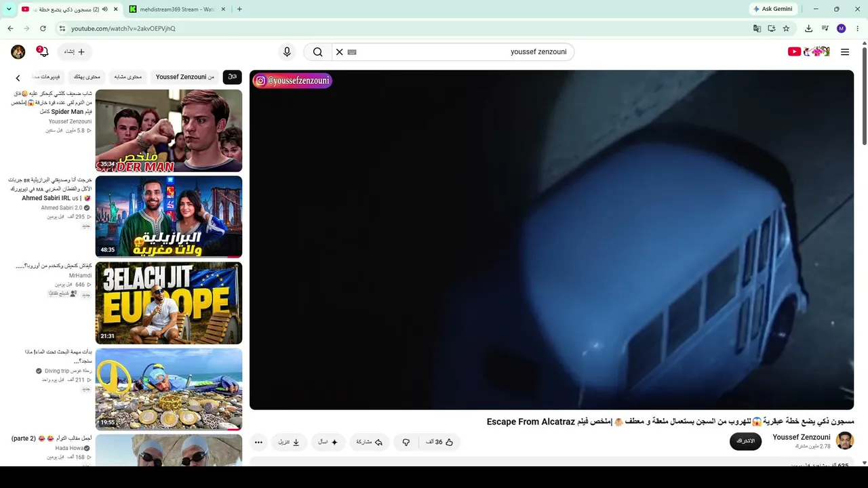Viewport: 868px width, 488px height.
Task: Click the Create button with plus icon
Action: pos(75,52)
